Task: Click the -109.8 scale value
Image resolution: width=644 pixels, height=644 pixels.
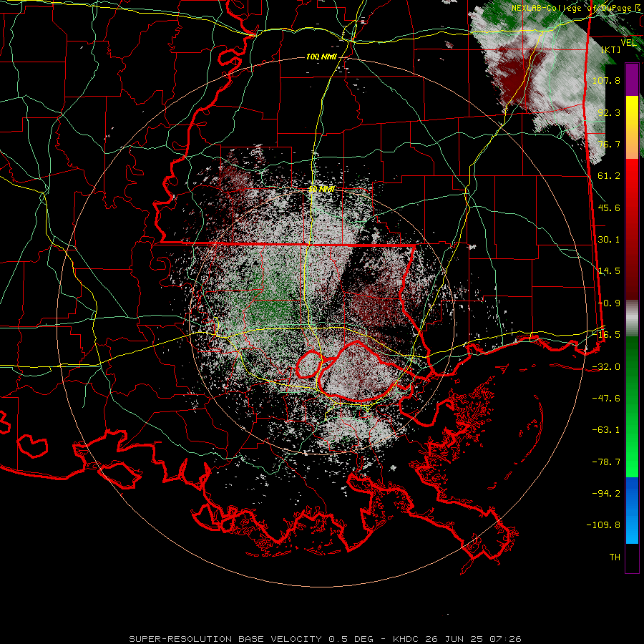Action: click(603, 525)
